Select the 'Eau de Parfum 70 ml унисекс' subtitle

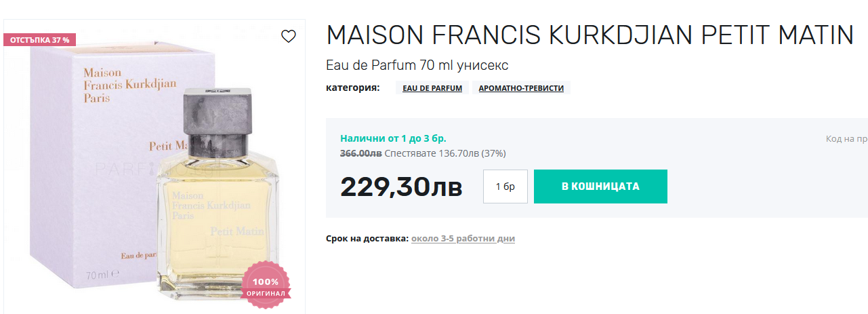click(x=417, y=66)
